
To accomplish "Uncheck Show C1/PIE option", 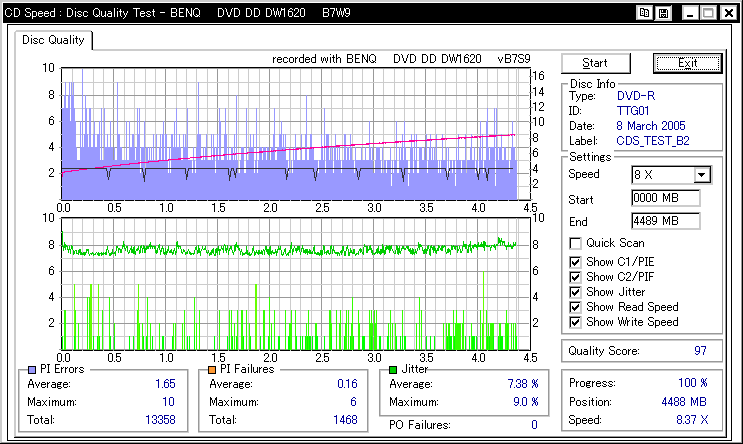I will click(575, 263).
